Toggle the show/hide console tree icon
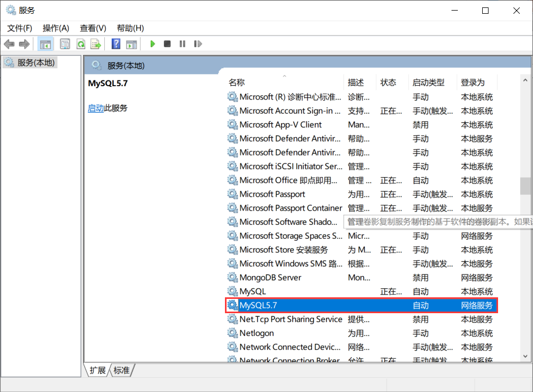Viewport: 533px width, 392px height. (45, 44)
